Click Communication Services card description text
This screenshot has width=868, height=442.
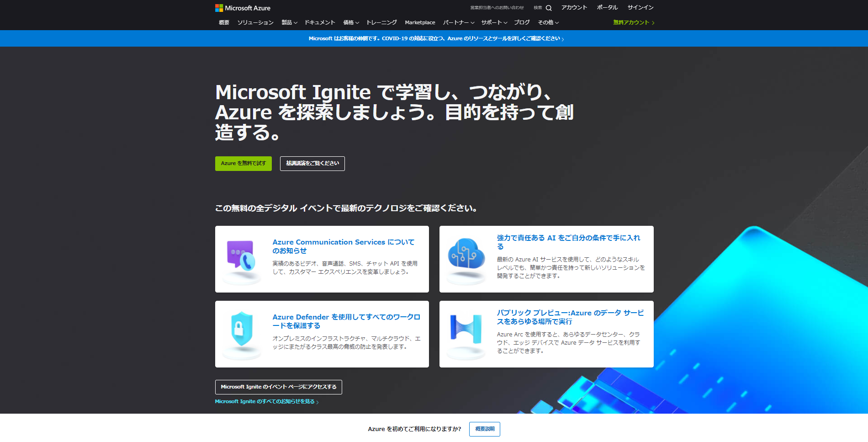point(345,268)
